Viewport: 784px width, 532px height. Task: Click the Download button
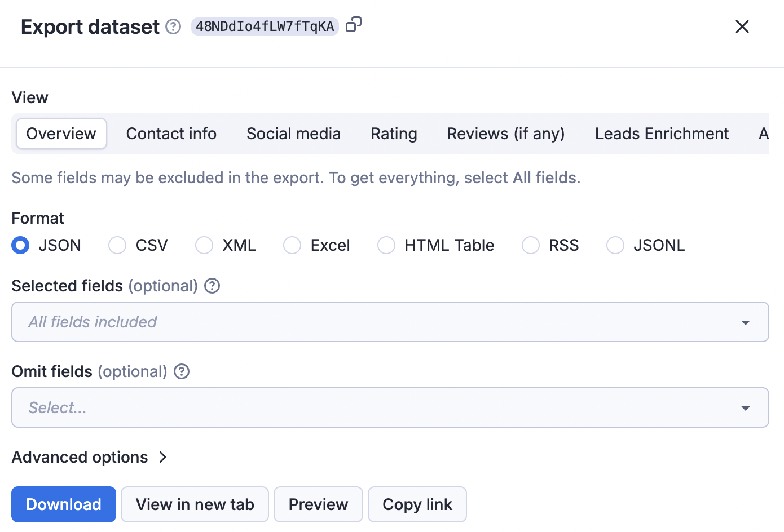coord(64,504)
